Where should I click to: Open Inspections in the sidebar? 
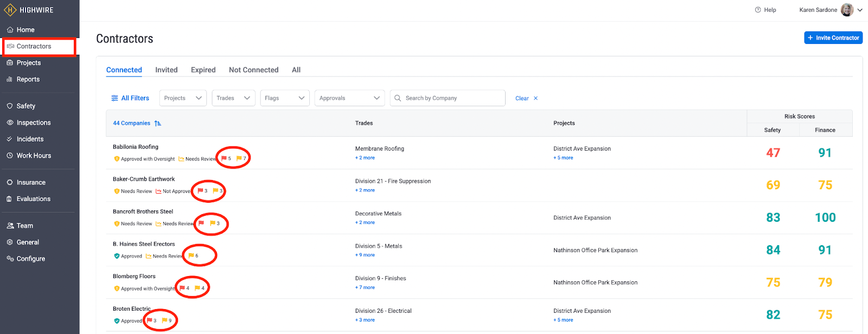pyautogui.click(x=34, y=123)
